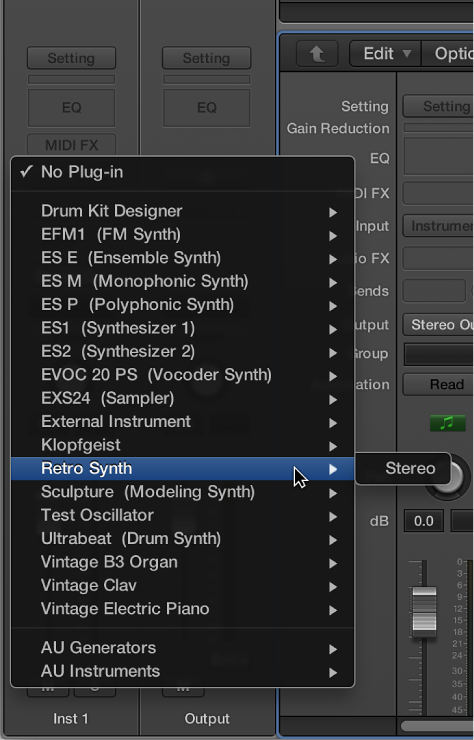This screenshot has height=740, width=474.
Task: Pick Ultrabeat (Drum Synth)
Action: point(183,538)
